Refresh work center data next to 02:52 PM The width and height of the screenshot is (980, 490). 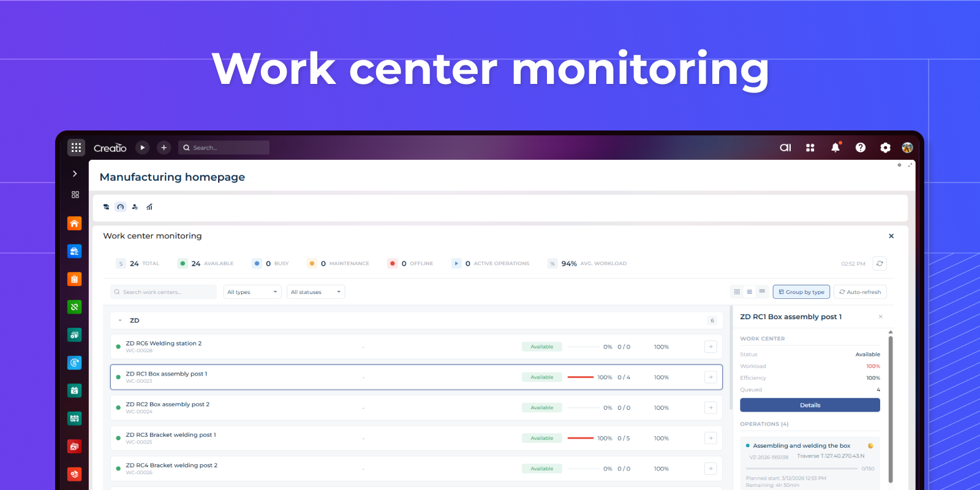point(880,263)
